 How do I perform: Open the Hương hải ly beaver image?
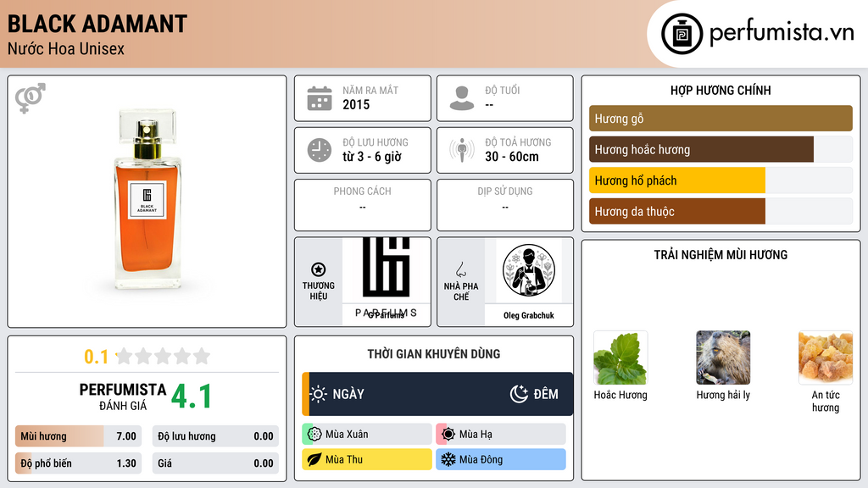[723, 358]
